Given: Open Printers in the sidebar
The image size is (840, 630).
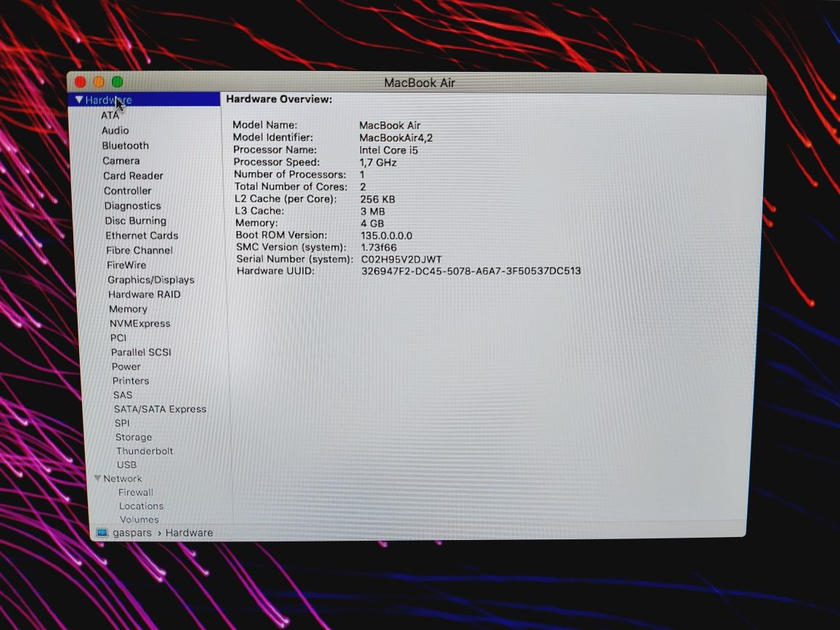Looking at the screenshot, I should [x=131, y=381].
